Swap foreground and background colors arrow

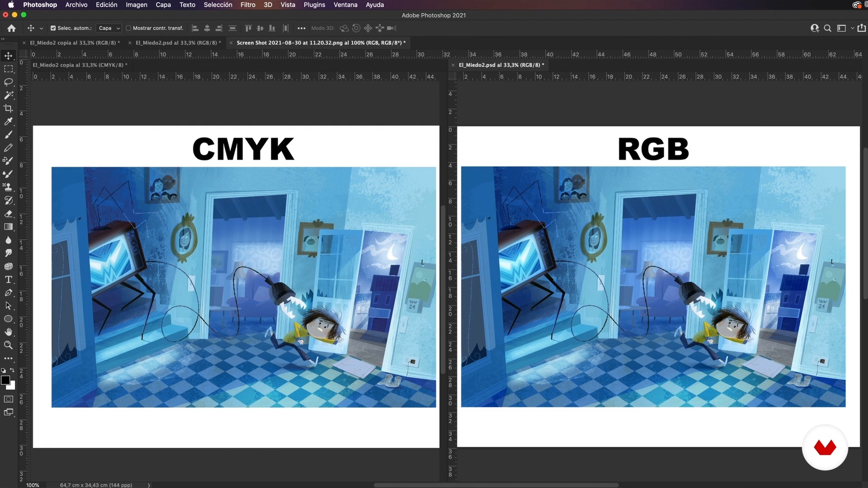coord(13,370)
